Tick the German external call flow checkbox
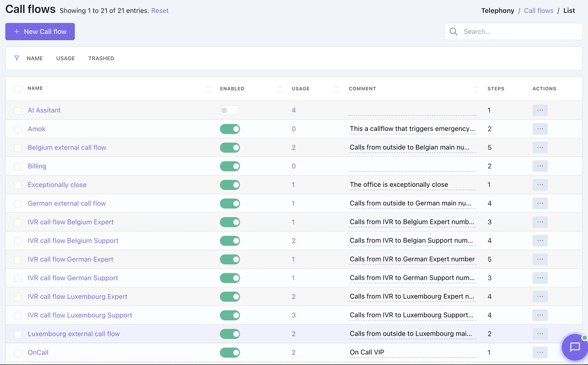This screenshot has width=588, height=365. [18, 204]
